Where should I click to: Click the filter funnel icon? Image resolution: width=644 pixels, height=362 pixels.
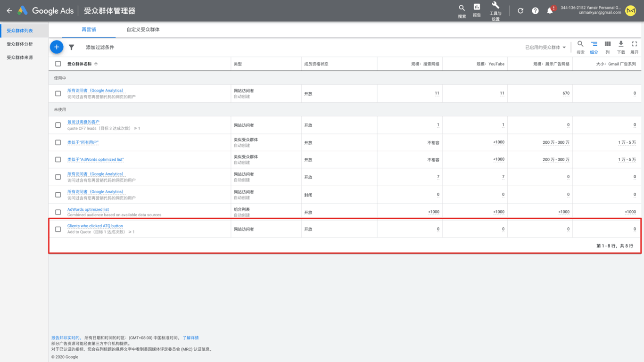[71, 47]
